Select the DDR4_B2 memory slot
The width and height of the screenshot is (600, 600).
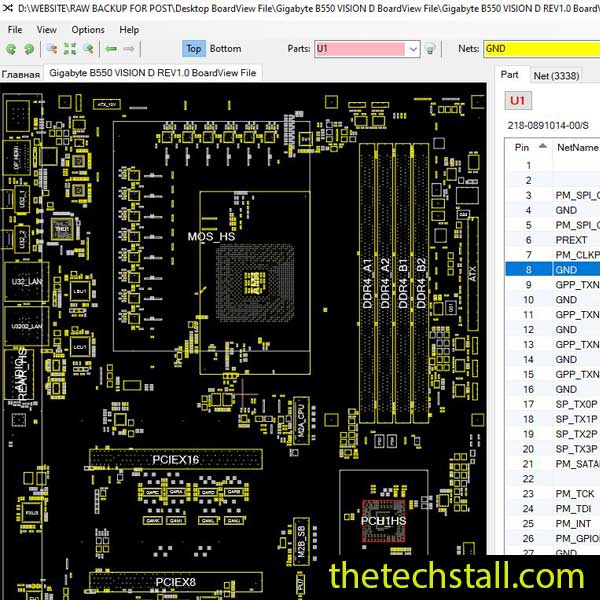point(421,283)
